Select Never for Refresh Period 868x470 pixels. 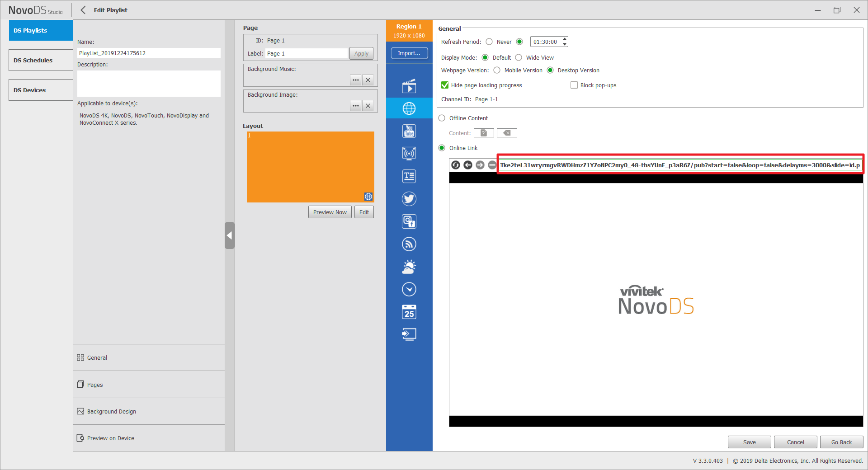(489, 42)
